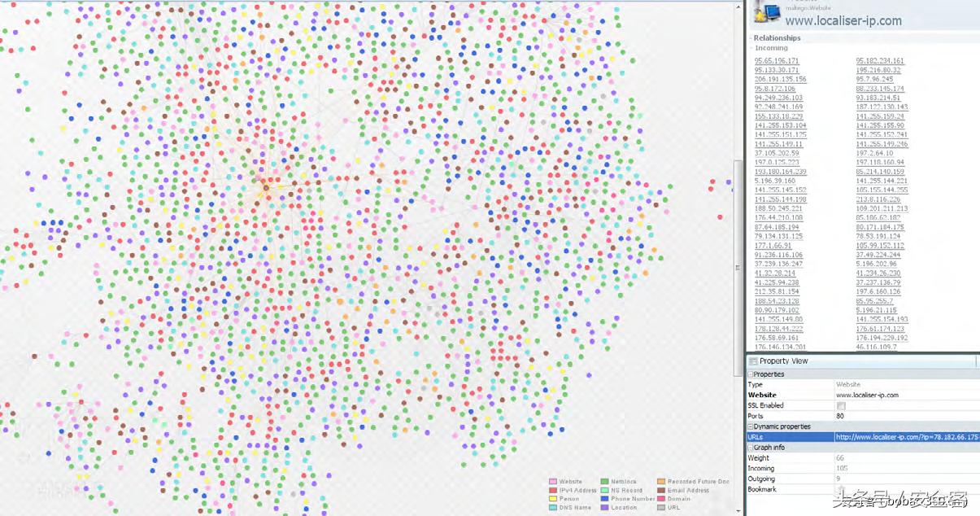Open incoming link 94.249.236.103
980x516 pixels.
point(778,98)
